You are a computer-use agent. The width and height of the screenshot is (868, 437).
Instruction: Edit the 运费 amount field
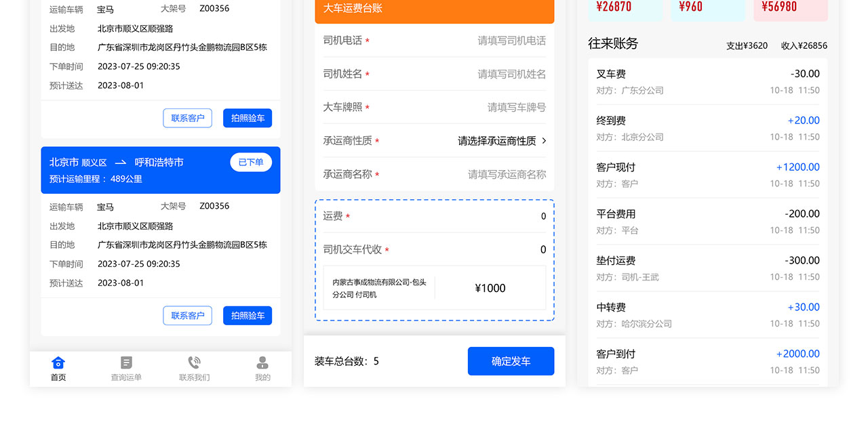point(435,216)
